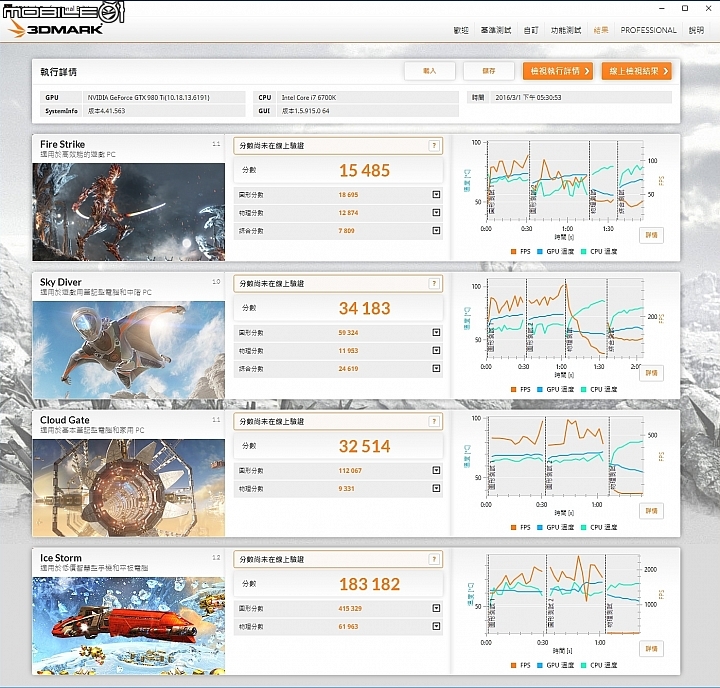Expand Fire Strike physics score 12 874

click(436, 212)
